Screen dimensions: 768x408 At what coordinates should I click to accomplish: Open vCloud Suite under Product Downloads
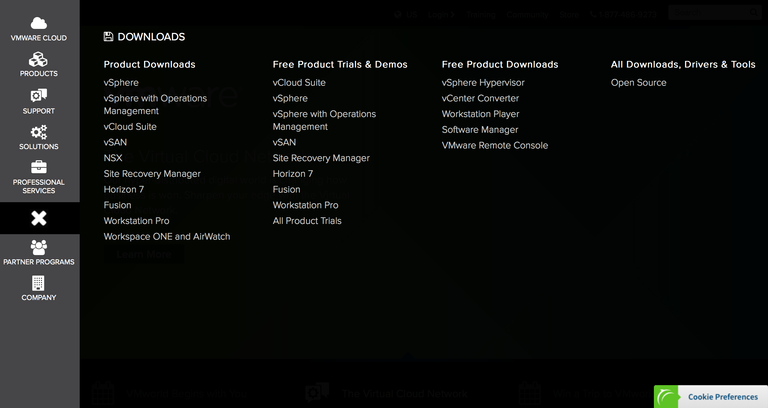(130, 126)
